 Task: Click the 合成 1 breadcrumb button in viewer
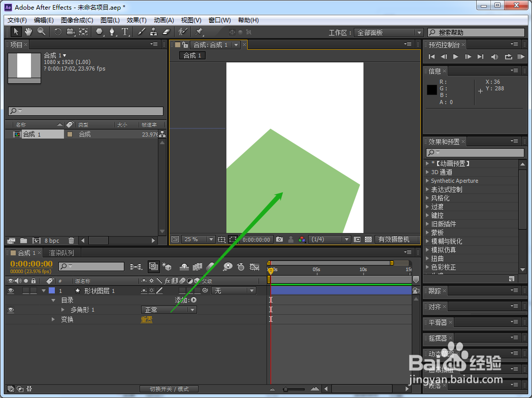[x=192, y=56]
